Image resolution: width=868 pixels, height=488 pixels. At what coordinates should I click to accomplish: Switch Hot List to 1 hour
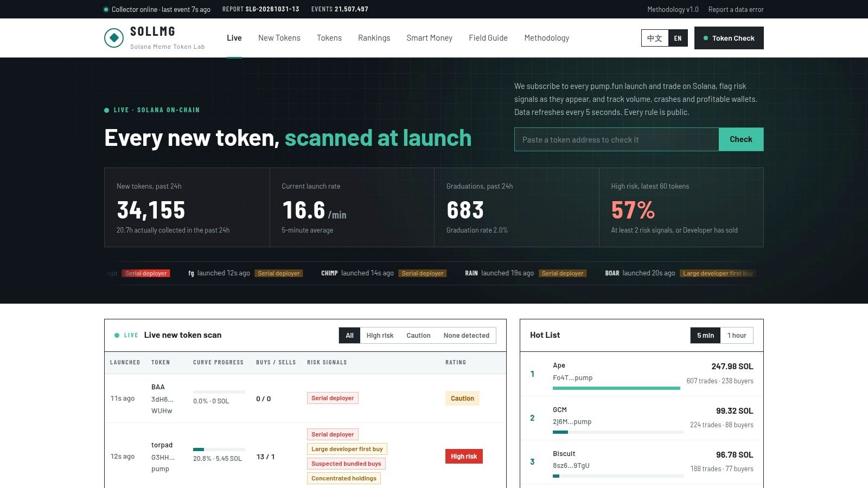[x=737, y=336]
